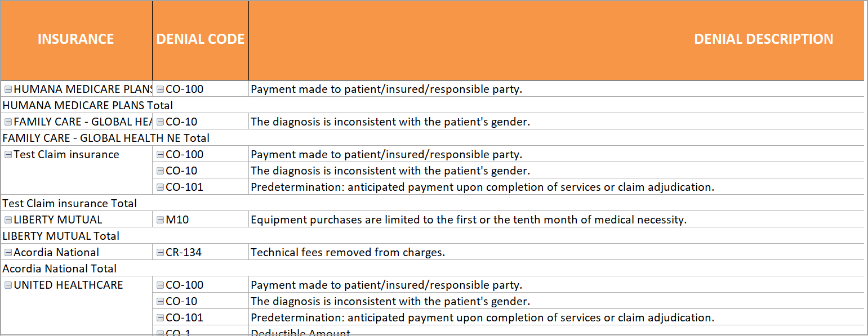Collapse the HUMANA MEDICARE PLANS group
Image resolution: width=868 pixels, height=336 pixels.
point(8,89)
